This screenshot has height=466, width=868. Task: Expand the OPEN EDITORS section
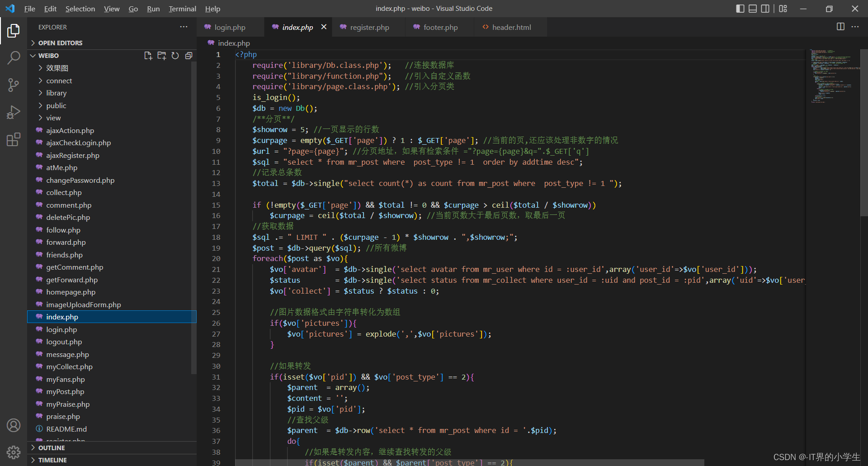tap(112, 43)
